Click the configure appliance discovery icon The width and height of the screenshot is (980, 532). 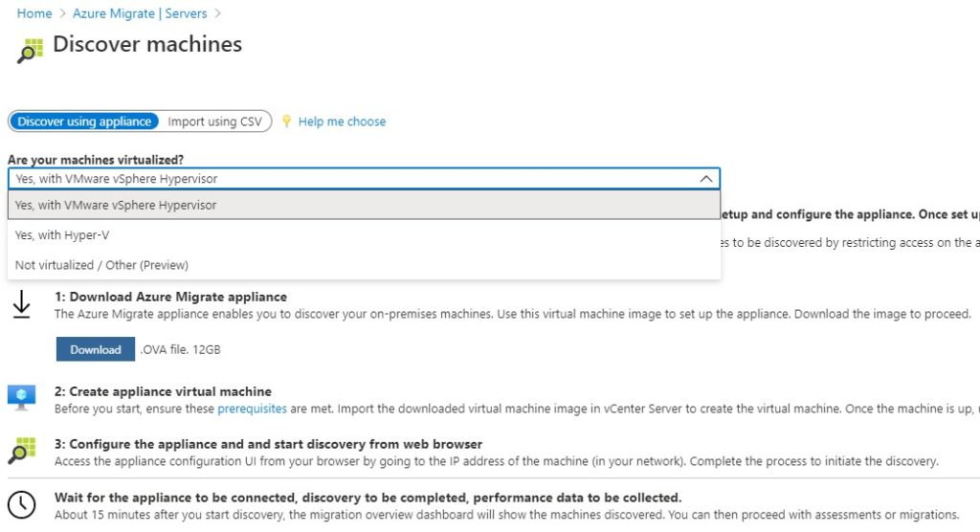click(x=22, y=451)
